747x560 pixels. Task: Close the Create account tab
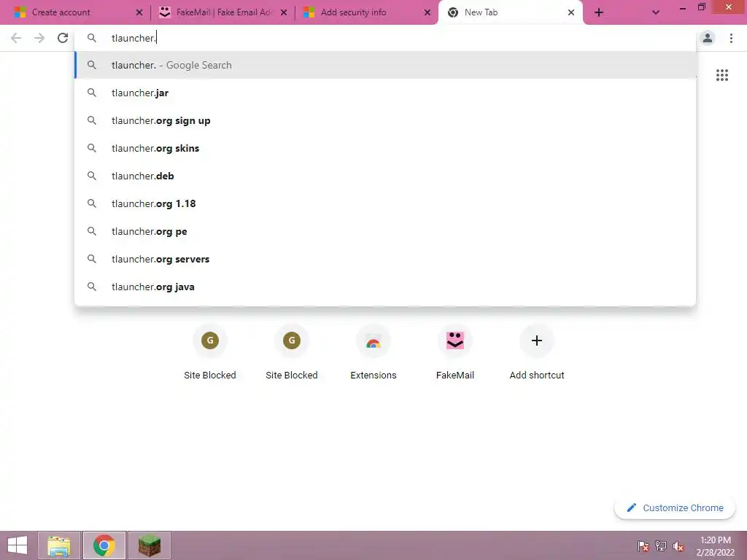[139, 12]
